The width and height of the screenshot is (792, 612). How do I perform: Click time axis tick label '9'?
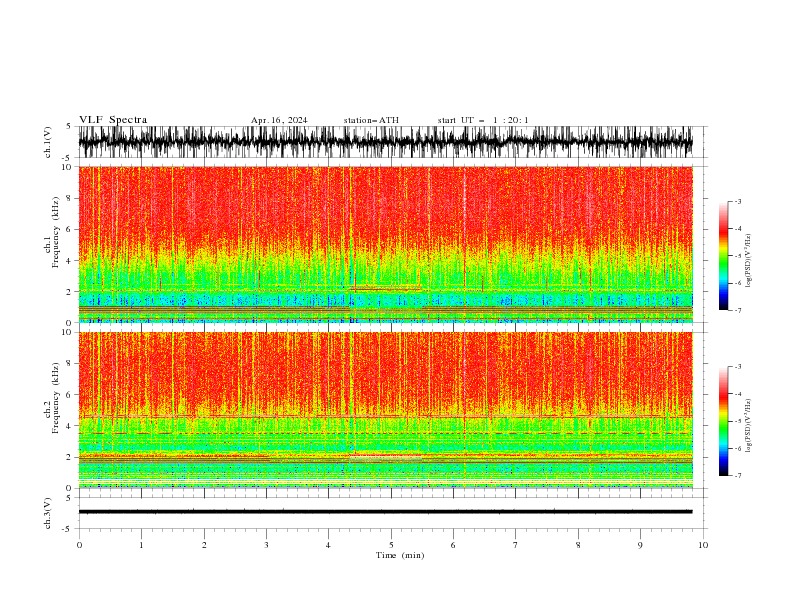640,545
